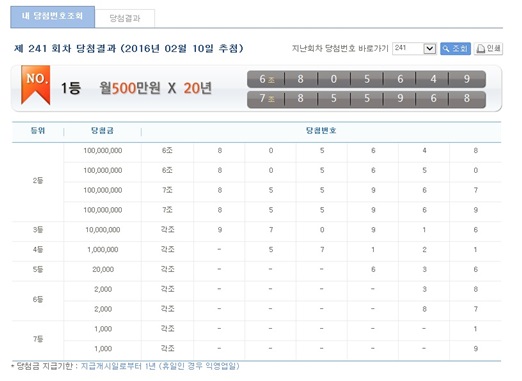Select the 20,000 prize amount for 5등
The width and height of the screenshot is (522, 381).
103,269
